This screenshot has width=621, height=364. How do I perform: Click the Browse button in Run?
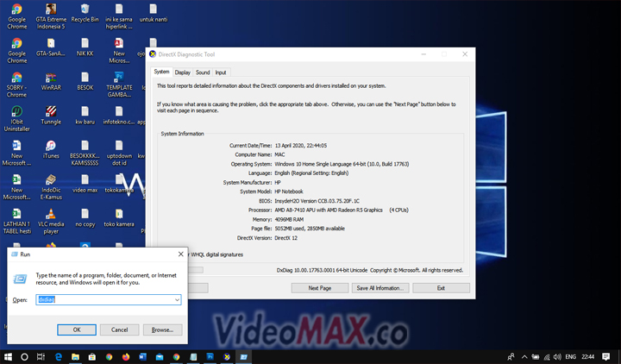click(x=162, y=329)
